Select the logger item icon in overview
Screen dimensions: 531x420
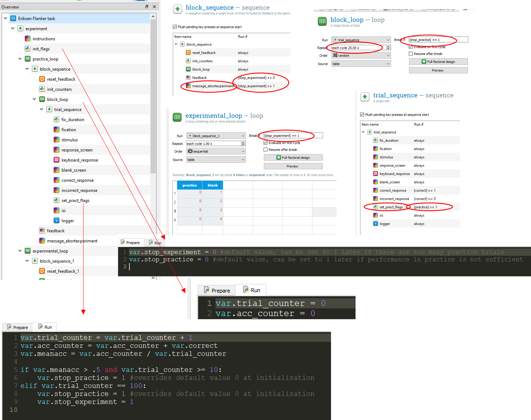57,221
